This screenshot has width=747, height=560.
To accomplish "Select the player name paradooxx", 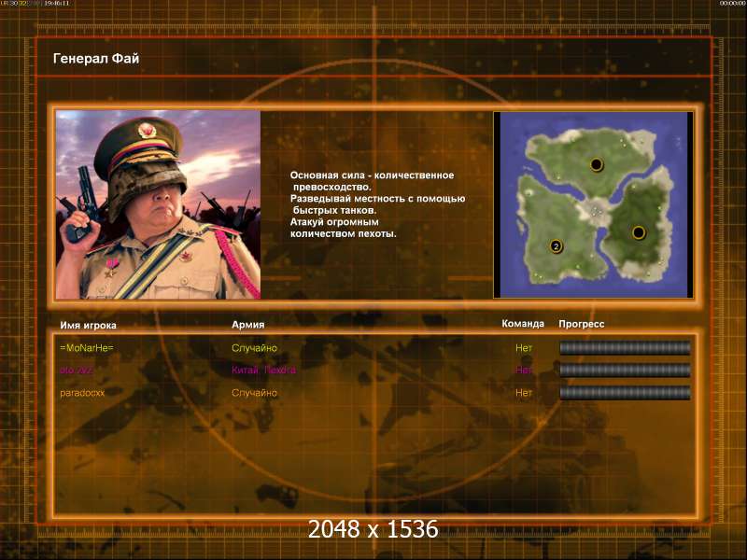I will click(x=82, y=393).
